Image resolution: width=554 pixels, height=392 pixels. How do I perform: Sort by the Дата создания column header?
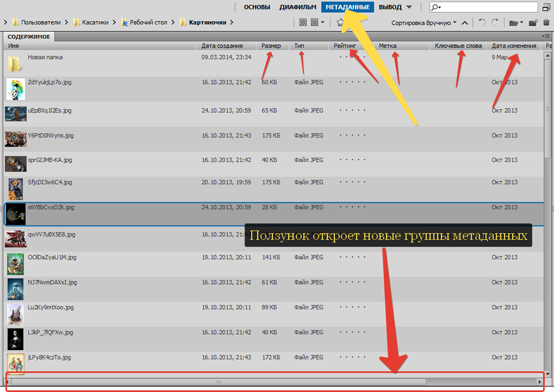pos(222,46)
